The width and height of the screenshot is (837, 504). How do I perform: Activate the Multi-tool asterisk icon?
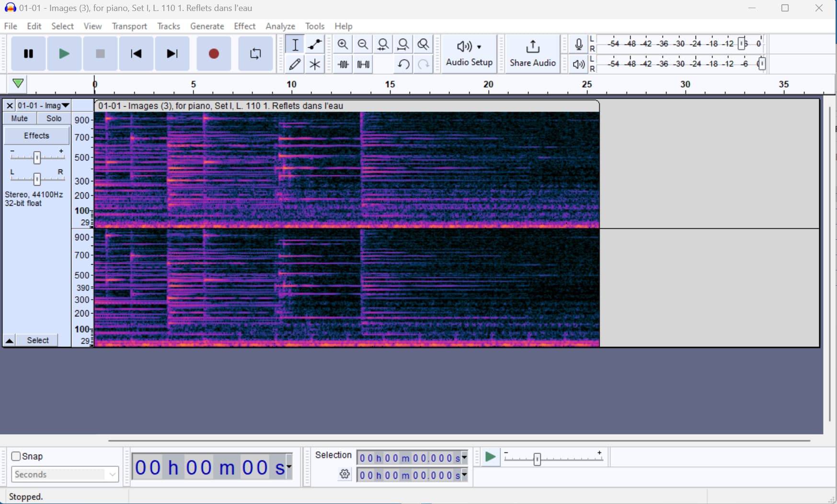(x=315, y=64)
